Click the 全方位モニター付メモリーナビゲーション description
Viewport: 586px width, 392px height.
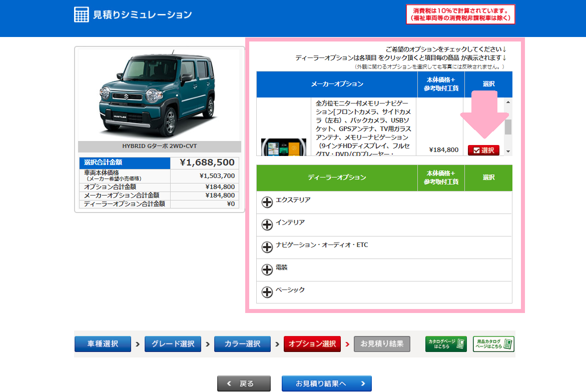click(363, 128)
